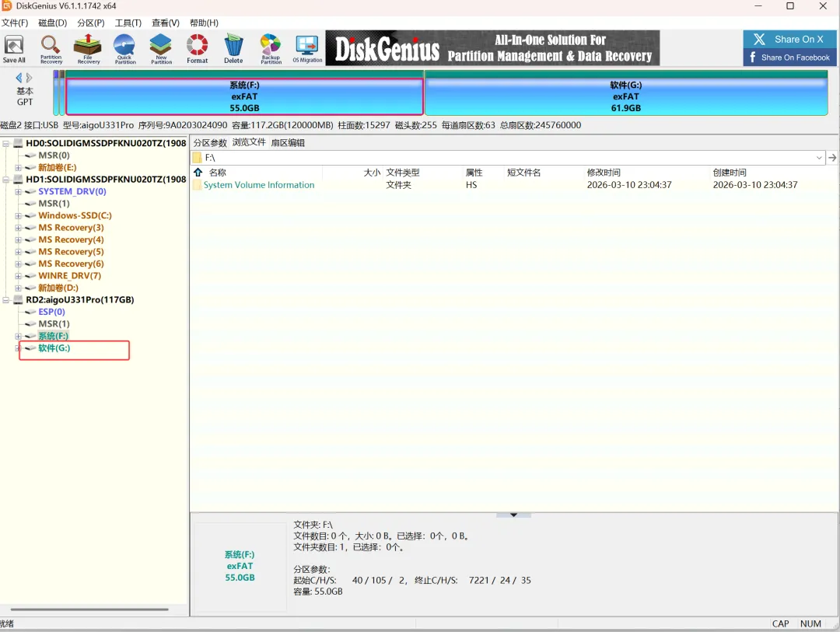This screenshot has width=840, height=632.
Task: Open the 分区(P) menu
Action: coord(91,23)
